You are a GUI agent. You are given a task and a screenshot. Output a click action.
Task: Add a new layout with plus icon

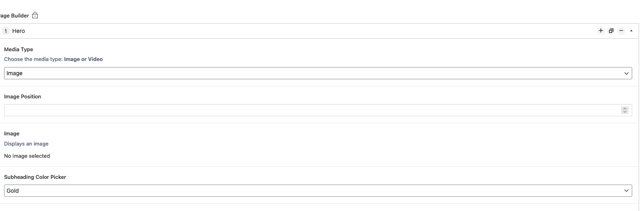[600, 31]
